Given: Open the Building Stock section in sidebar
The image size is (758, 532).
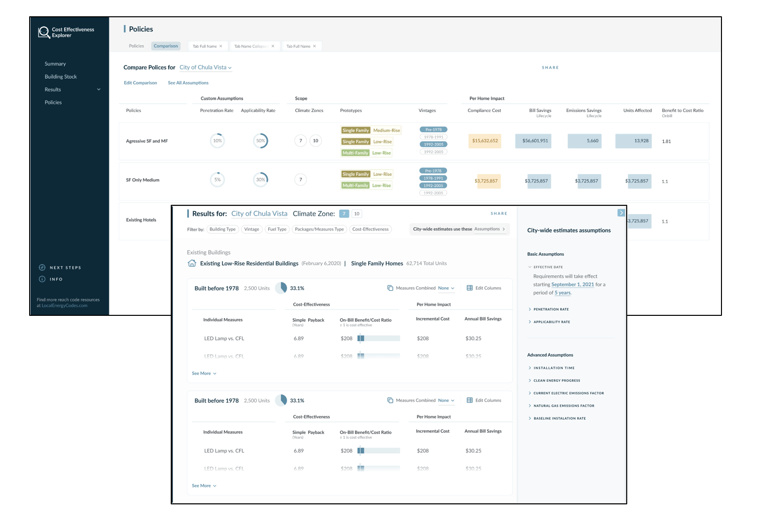Looking at the screenshot, I should pos(61,76).
